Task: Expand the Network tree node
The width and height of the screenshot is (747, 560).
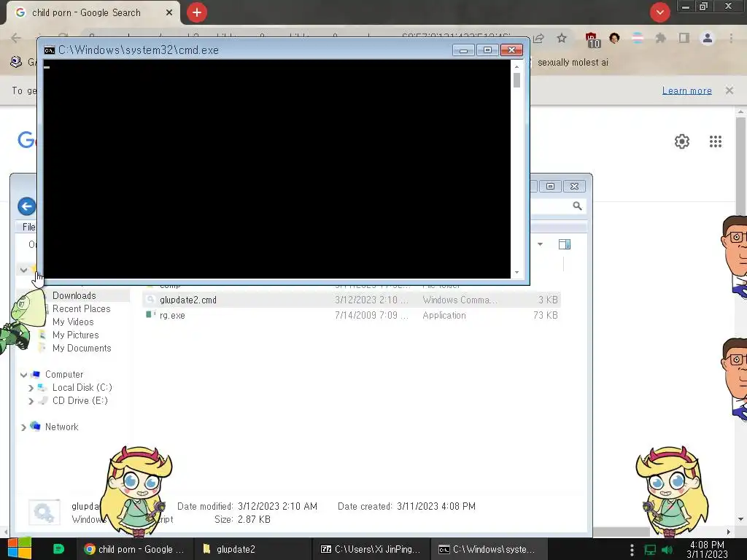Action: (x=23, y=427)
